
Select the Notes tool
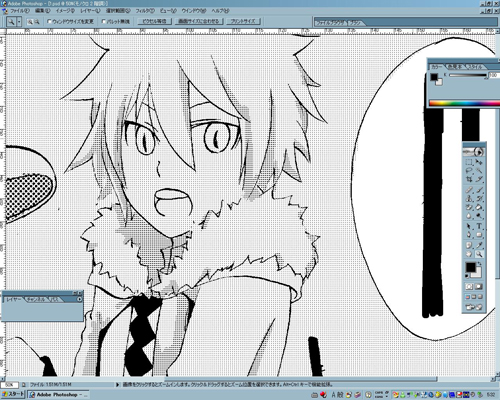pos(469,245)
